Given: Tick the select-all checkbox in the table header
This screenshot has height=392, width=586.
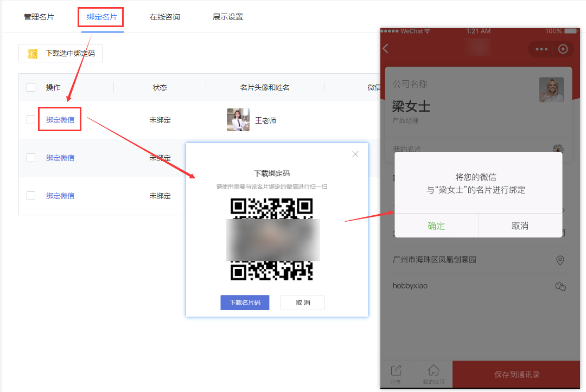Looking at the screenshot, I should click(31, 87).
